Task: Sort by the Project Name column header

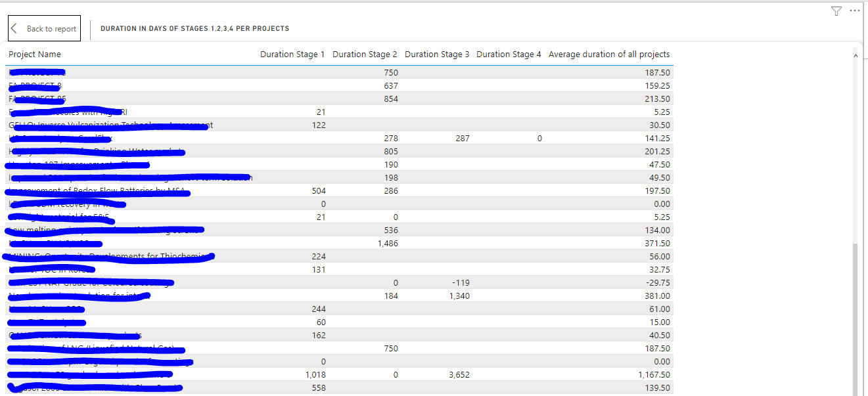Action: (x=35, y=55)
